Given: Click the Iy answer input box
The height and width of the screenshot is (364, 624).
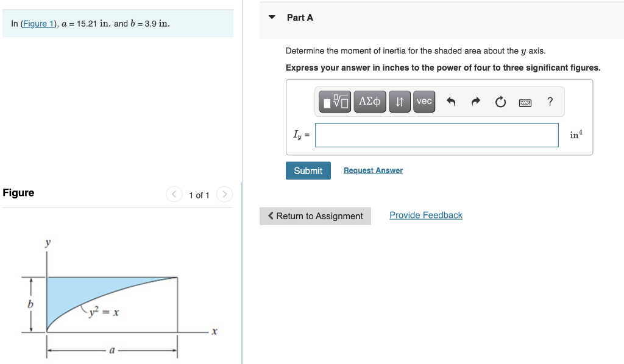Looking at the screenshot, I should point(436,135).
